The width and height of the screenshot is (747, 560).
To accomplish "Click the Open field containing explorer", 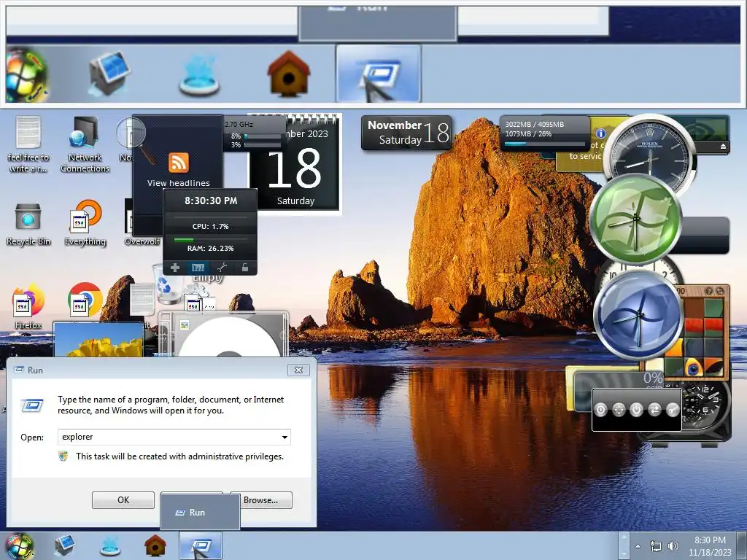I will [x=174, y=437].
